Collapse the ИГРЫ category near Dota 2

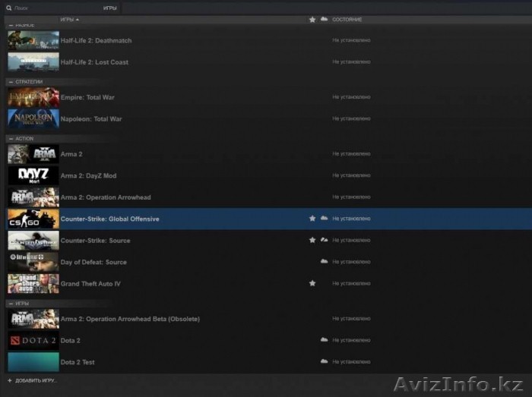click(11, 304)
